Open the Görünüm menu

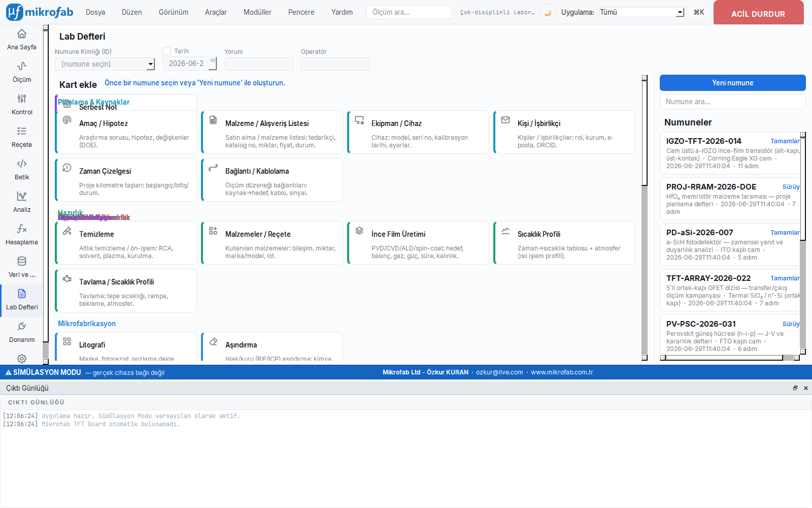(x=174, y=12)
